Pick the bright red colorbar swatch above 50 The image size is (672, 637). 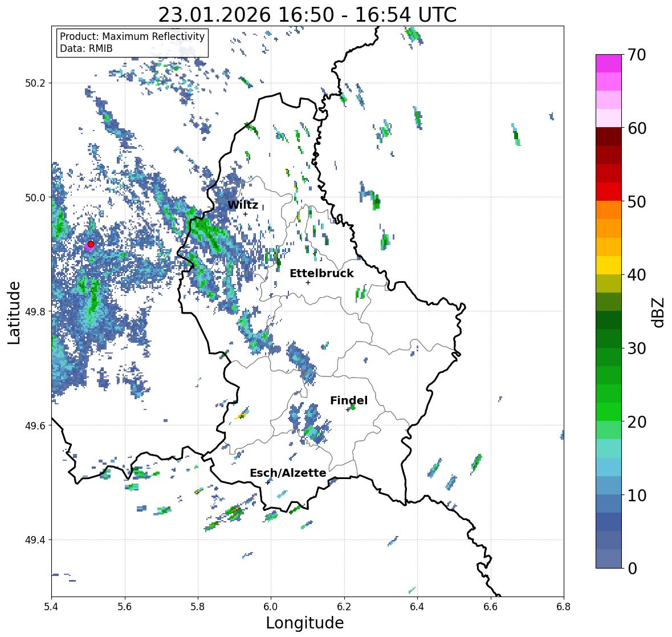click(609, 192)
